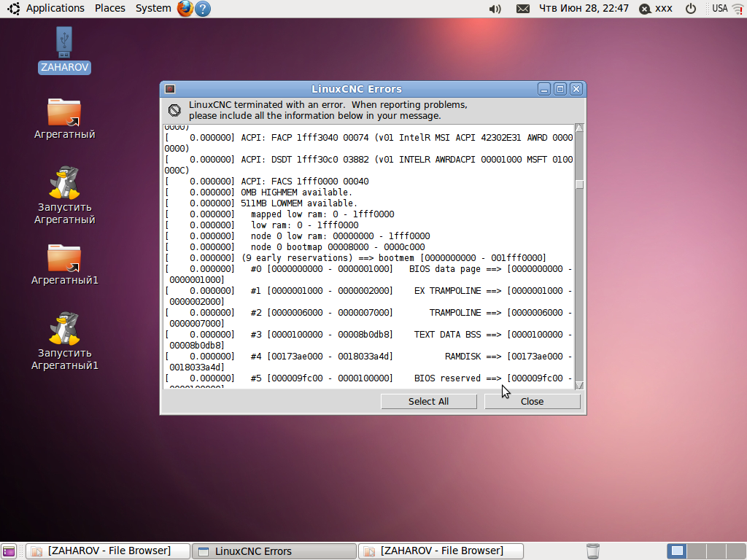The width and height of the screenshot is (747, 560).
Task: Open the power session menu
Action: click(x=691, y=9)
